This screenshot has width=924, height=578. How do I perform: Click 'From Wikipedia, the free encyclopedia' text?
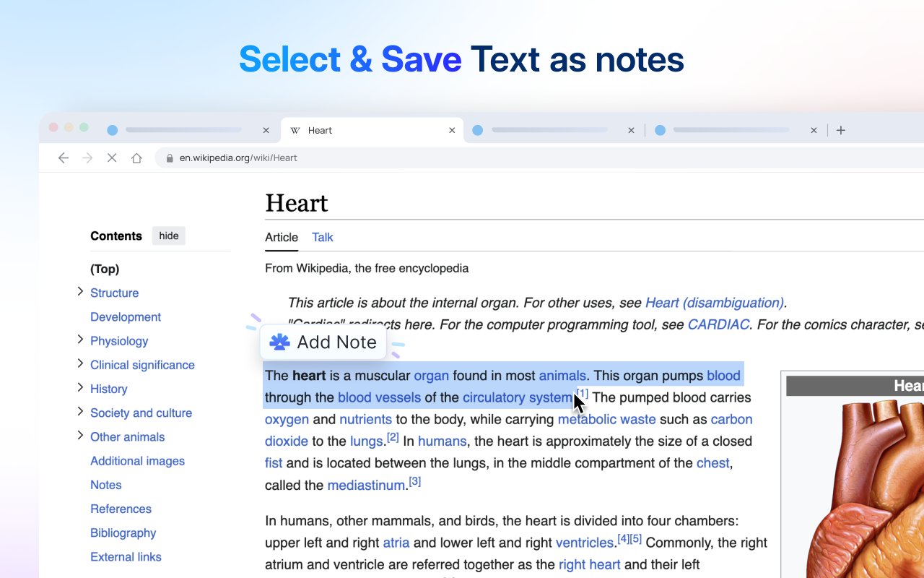367,268
